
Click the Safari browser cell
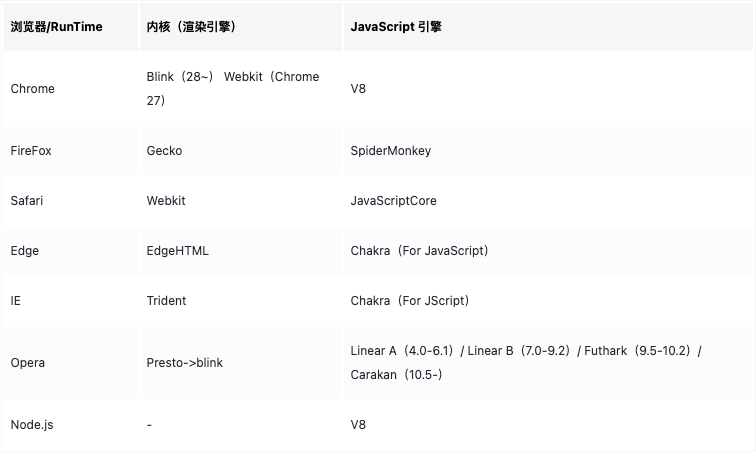(x=27, y=201)
